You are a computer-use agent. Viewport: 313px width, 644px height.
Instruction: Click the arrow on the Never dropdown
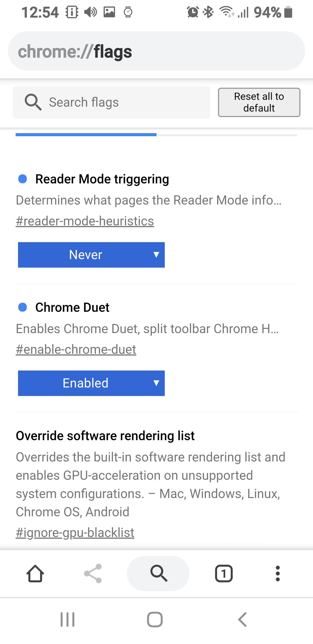[x=156, y=255]
